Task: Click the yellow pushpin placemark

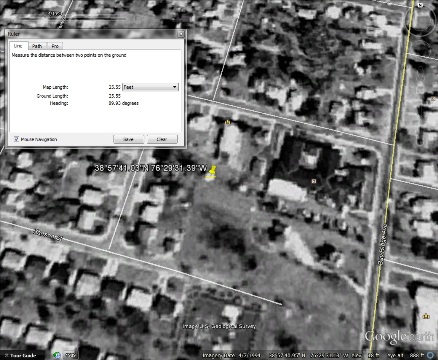Action: click(211, 172)
